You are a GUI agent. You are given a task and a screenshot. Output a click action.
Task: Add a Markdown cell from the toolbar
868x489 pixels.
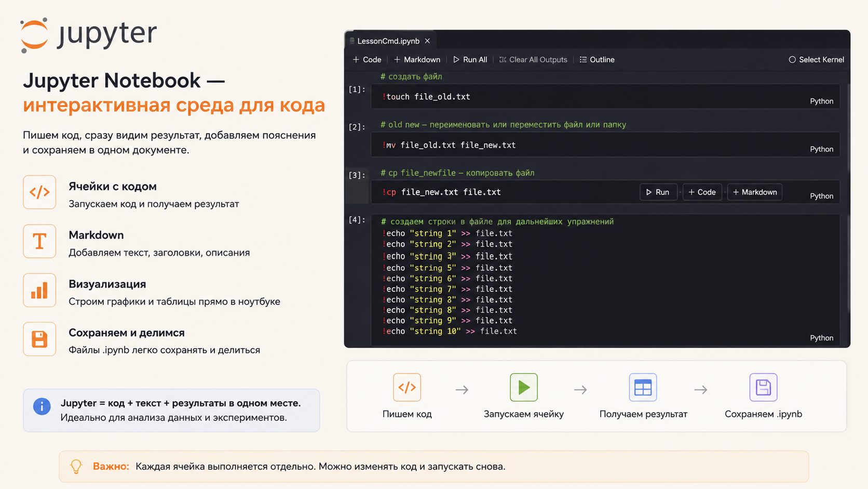point(417,60)
